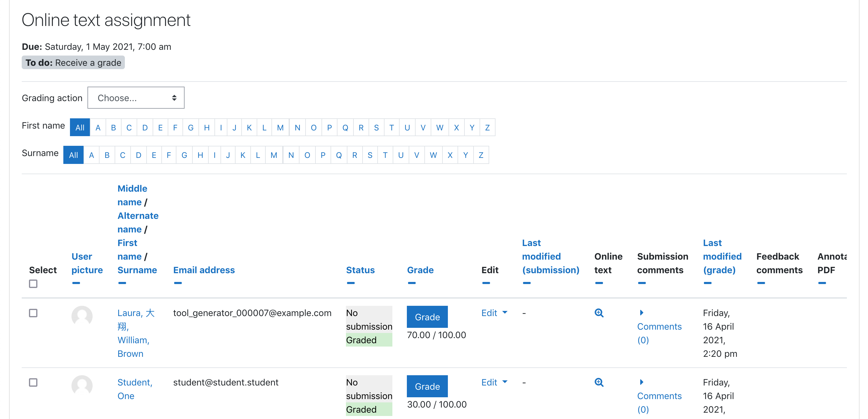
Task: Filter surname by letter W
Action: 433,155
